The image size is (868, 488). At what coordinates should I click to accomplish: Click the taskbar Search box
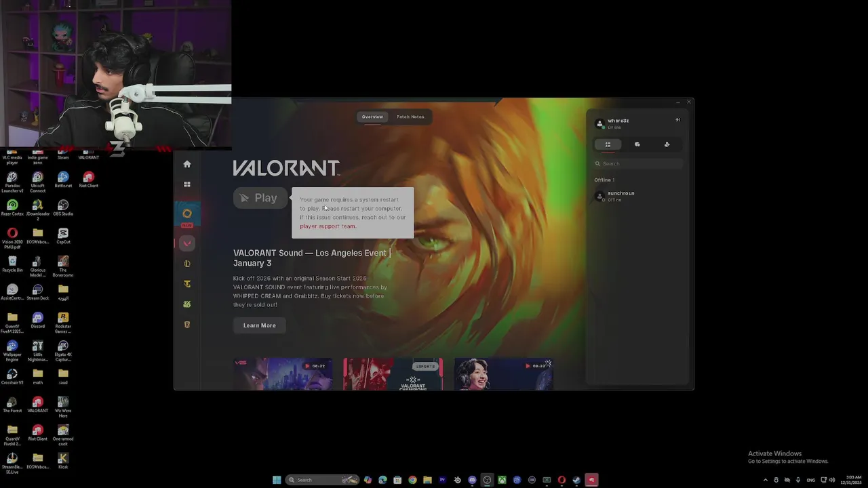click(x=323, y=480)
